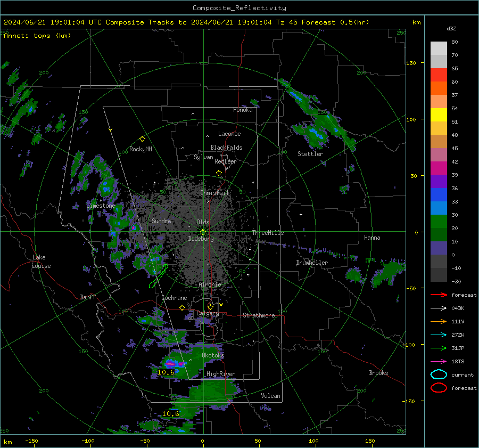Click the RedDeer city label
The image size is (479, 448).
point(226,161)
